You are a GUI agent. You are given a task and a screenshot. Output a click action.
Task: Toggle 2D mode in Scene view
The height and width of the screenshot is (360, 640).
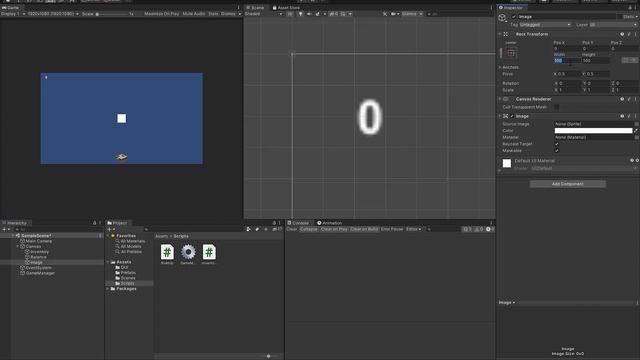tap(290, 14)
